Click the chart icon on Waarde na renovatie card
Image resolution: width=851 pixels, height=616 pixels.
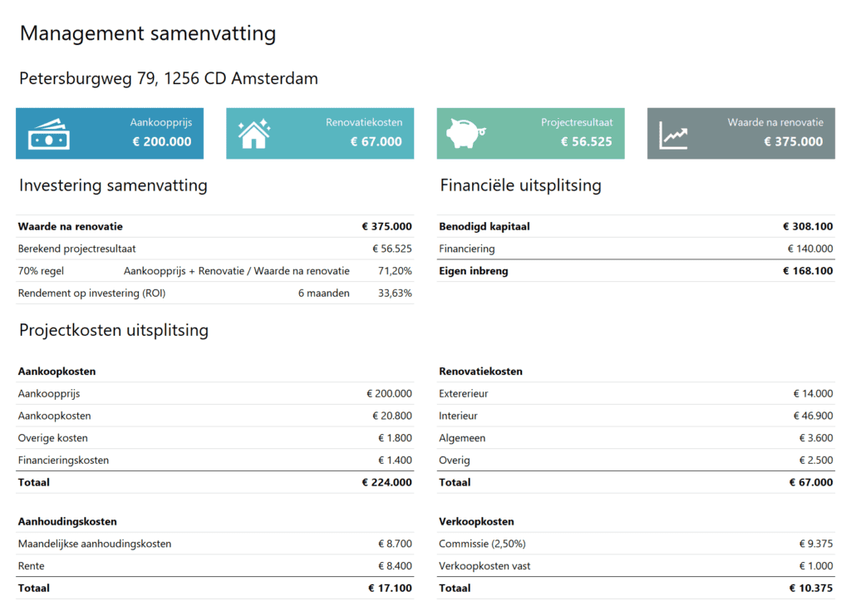tap(673, 136)
